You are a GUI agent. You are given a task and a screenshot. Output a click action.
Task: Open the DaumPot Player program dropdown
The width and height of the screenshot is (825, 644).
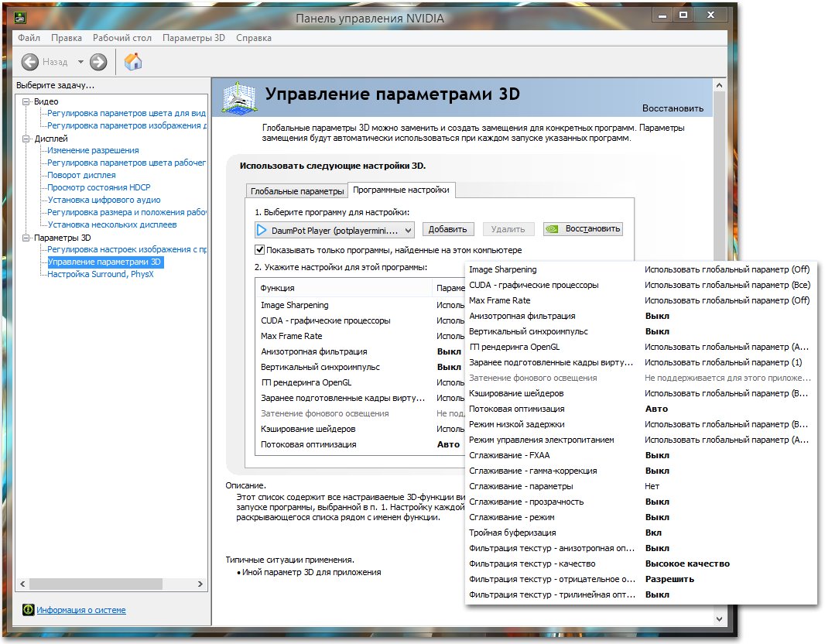408,230
